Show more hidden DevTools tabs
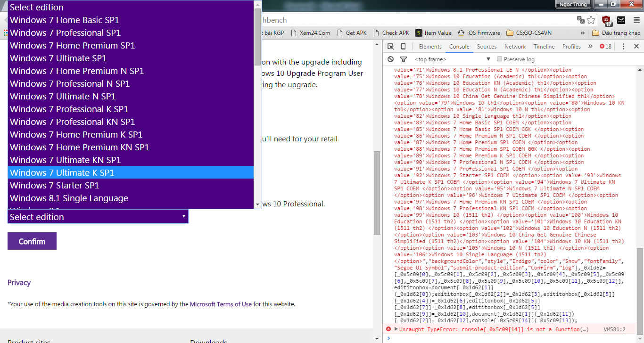The width and height of the screenshot is (644, 343). point(590,46)
